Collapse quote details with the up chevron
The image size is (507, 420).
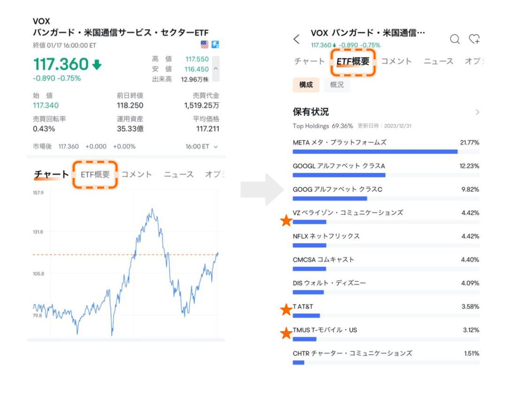pos(215,69)
